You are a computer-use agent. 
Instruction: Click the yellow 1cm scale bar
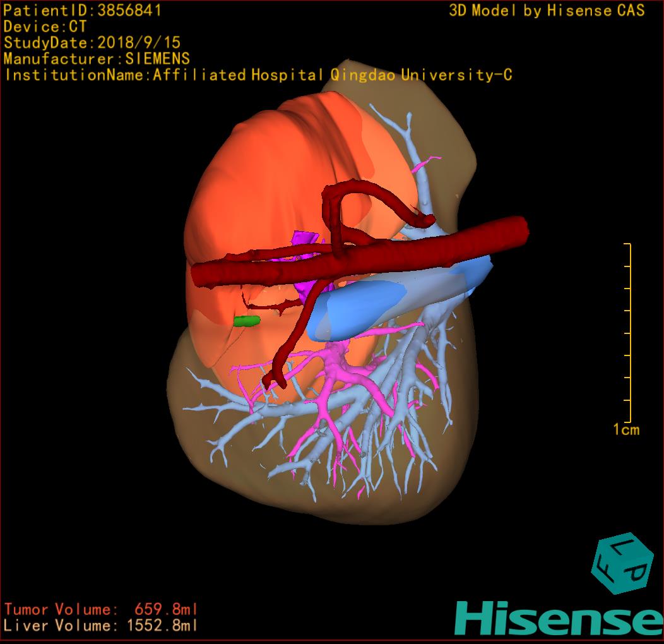tap(629, 333)
